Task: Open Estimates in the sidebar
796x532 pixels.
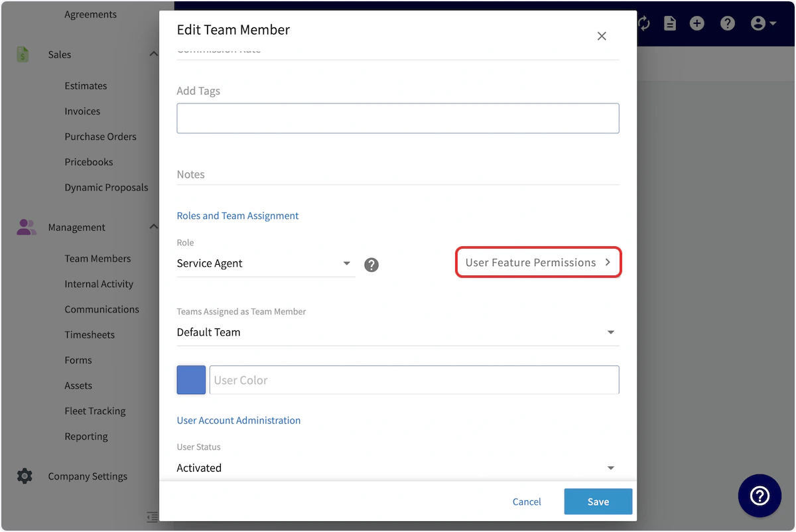Action: click(x=86, y=86)
